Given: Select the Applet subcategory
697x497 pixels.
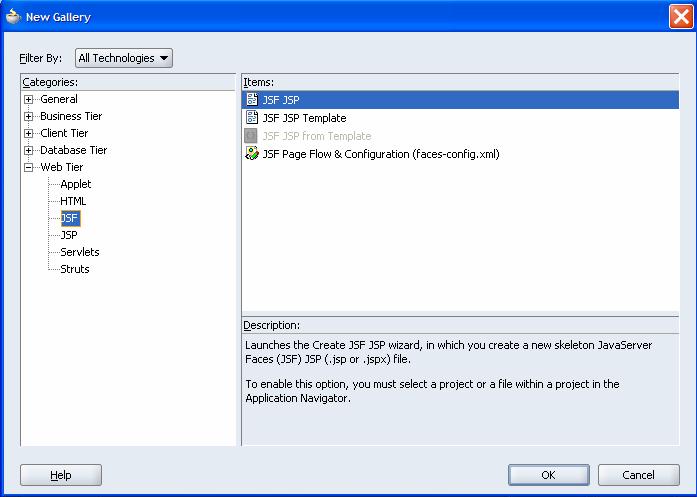Looking at the screenshot, I should 76,184.
